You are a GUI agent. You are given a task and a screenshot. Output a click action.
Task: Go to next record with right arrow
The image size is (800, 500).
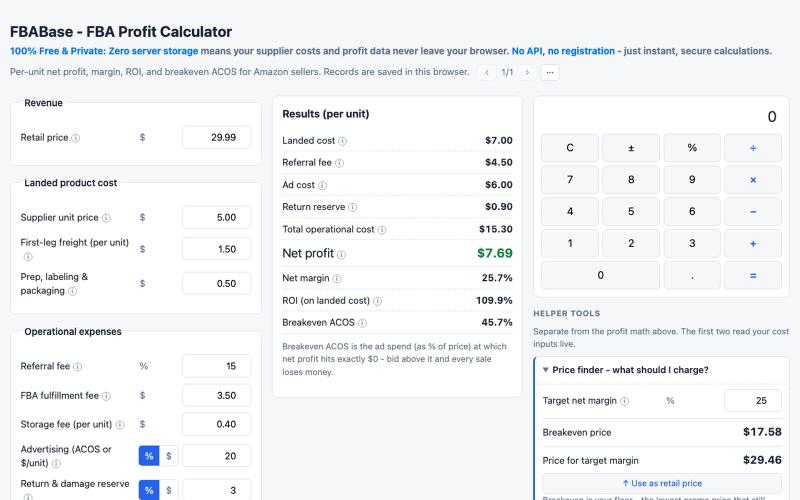pos(527,72)
